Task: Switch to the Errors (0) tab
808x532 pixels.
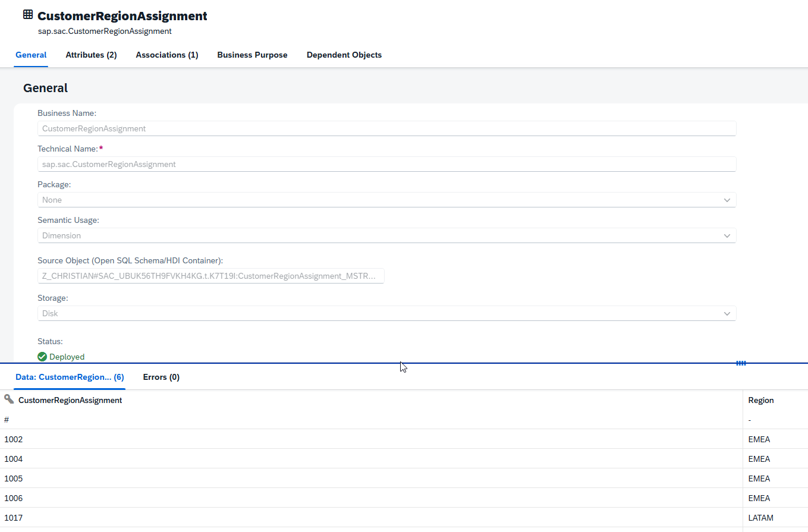Action: (161, 377)
